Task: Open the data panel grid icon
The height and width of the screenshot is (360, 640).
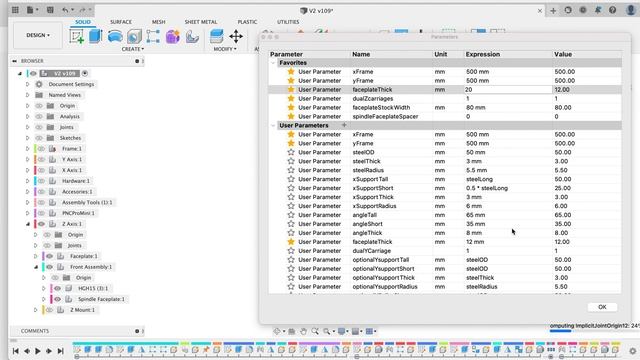Action: click(x=15, y=10)
